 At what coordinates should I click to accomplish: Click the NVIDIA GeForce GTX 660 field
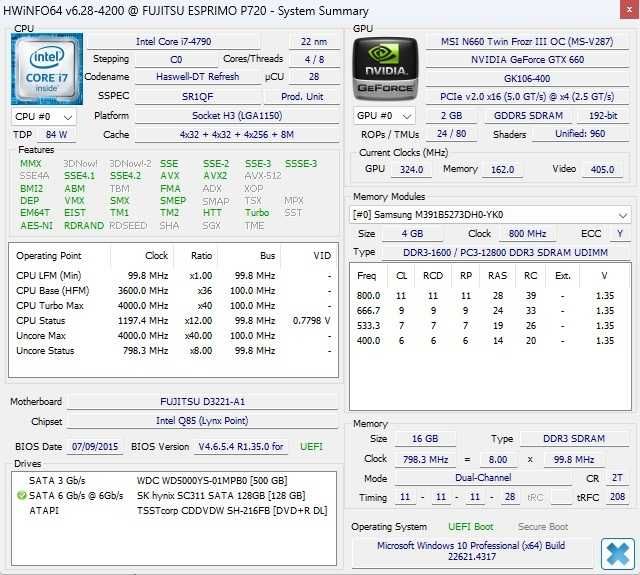click(527, 60)
